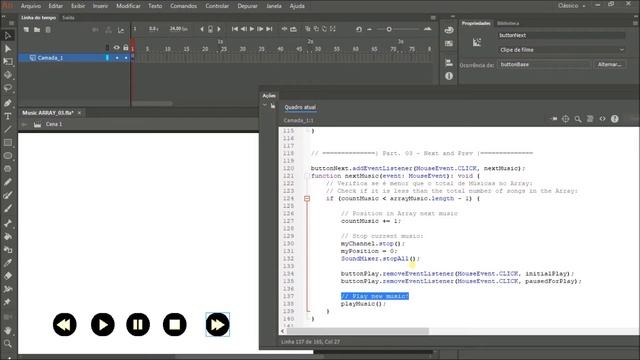The image size is (640, 360).
Task: Open the Clássico workspace dropdown
Action: (x=572, y=6)
